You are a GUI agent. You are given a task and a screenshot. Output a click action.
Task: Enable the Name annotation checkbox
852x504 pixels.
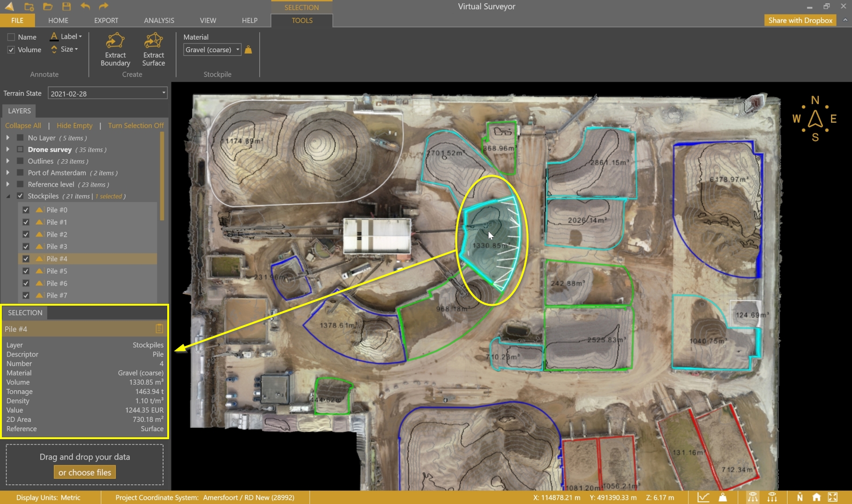pos(11,37)
